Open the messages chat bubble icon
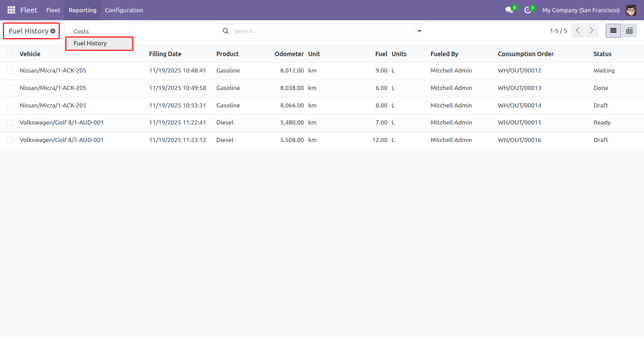 pyautogui.click(x=509, y=10)
